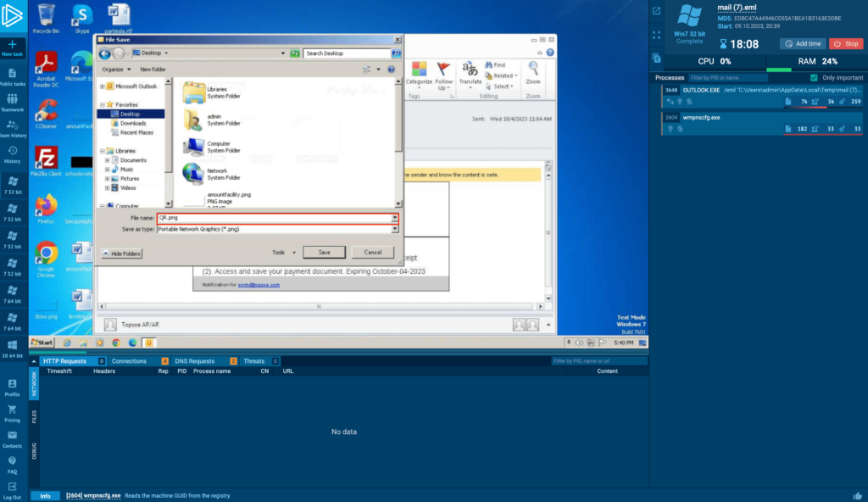Collapse the Favorites tree in navigation pane
This screenshot has height=502, width=868.
click(x=102, y=104)
